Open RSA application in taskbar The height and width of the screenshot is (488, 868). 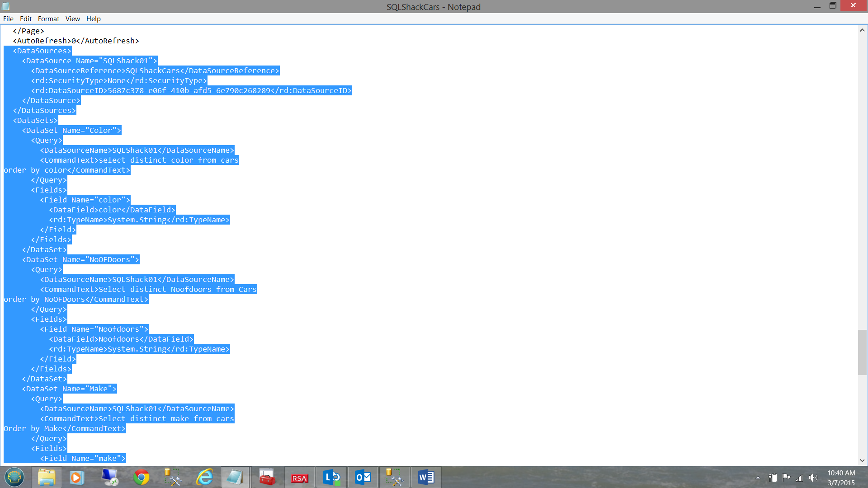click(x=299, y=477)
